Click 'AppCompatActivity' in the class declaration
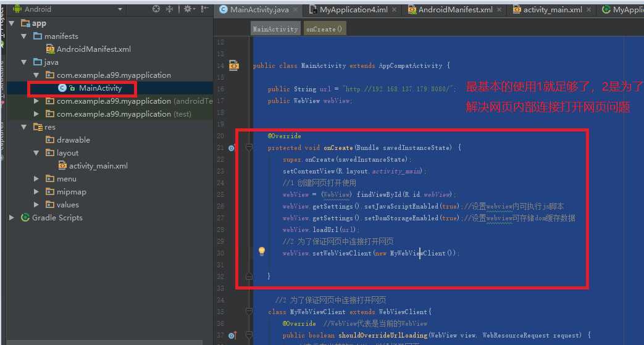This screenshot has height=345, width=644. tap(411, 65)
